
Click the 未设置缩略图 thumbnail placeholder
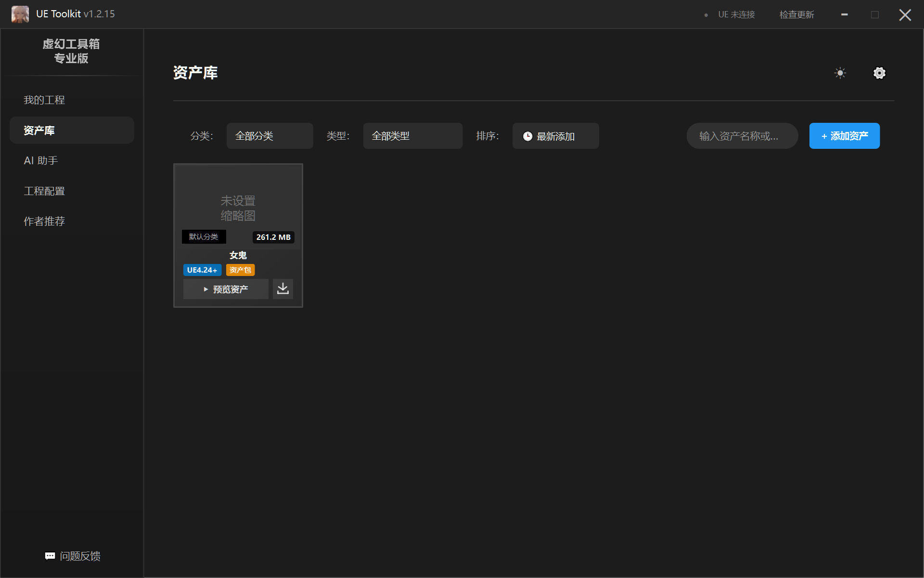pos(238,208)
